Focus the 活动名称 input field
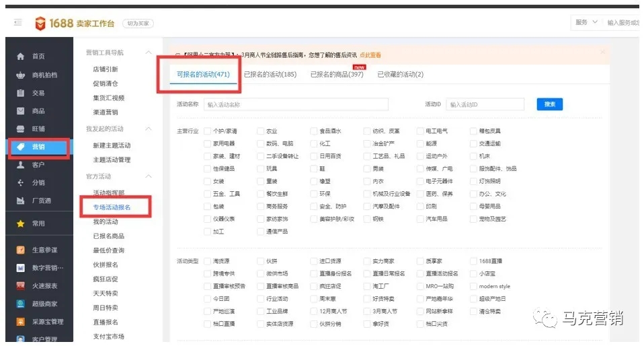Image resolution: width=644 pixels, height=346 pixels. (296, 104)
